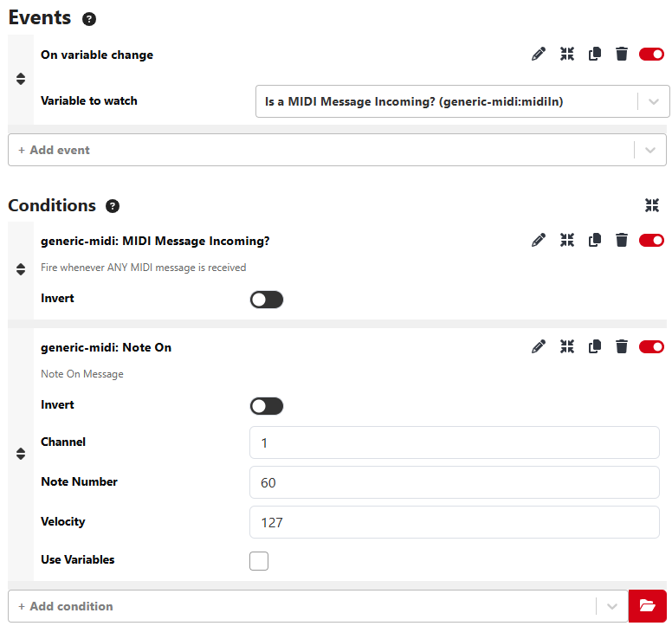Click the MIDI Message Incoming reorder handle

(x=21, y=269)
